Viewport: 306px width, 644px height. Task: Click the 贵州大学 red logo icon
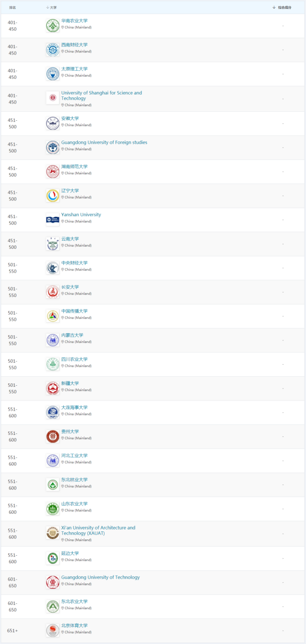pos(53,436)
